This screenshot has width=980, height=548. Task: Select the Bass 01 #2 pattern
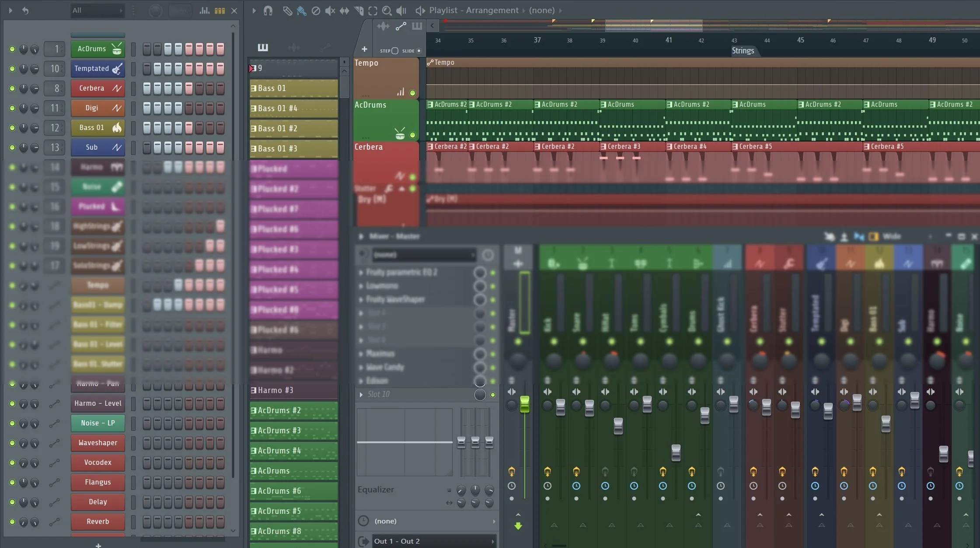pyautogui.click(x=293, y=129)
